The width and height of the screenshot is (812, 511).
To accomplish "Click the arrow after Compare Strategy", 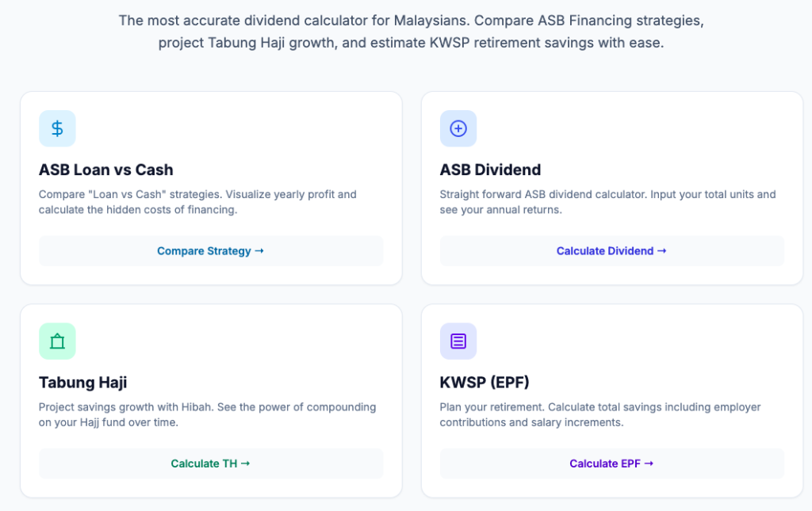I will [x=259, y=251].
